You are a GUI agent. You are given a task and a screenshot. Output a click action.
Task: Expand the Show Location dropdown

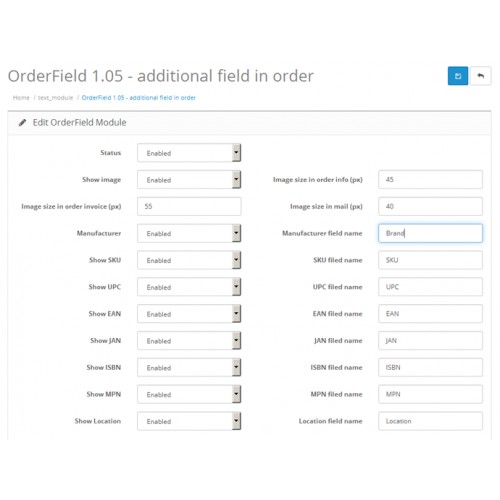[x=189, y=421]
